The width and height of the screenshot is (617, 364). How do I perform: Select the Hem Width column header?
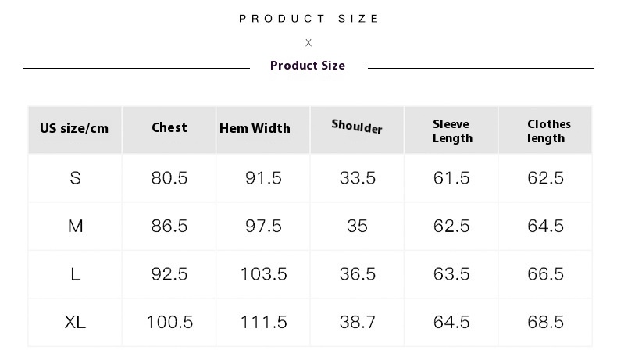255,128
